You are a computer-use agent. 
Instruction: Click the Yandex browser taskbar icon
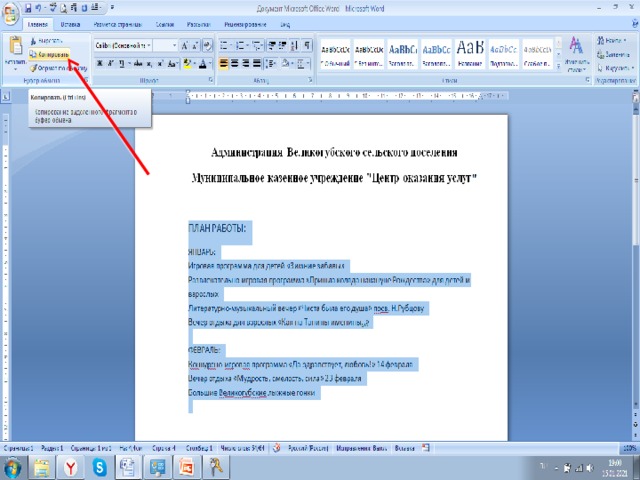[x=70, y=466]
